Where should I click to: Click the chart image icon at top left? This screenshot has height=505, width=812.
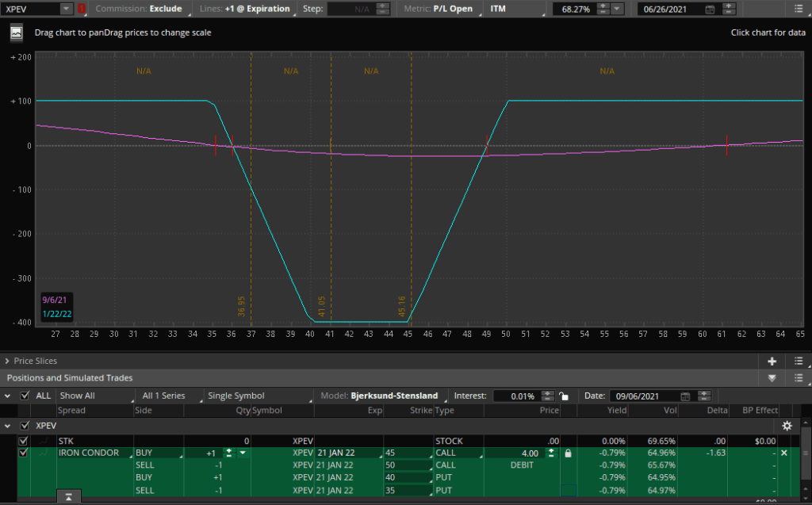[16, 33]
